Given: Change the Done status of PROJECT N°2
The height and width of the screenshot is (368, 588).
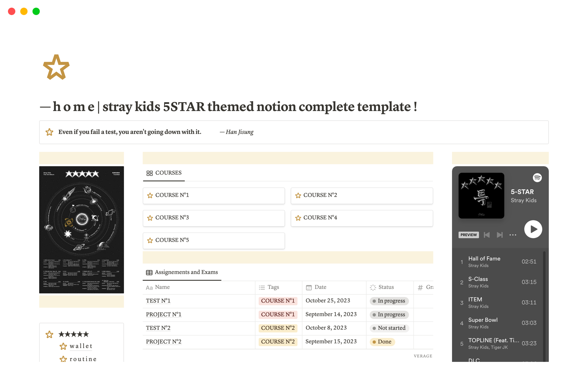Looking at the screenshot, I should click(382, 342).
